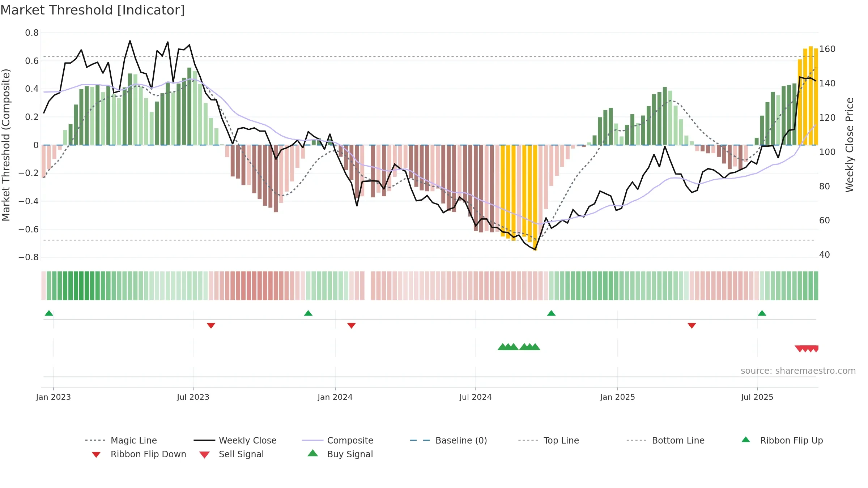Toggle the Magic Line legend entry
The width and height of the screenshot is (868, 488).
[x=121, y=440]
